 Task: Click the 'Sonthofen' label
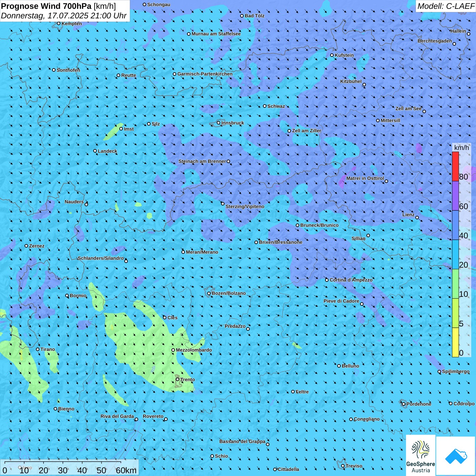68,70
